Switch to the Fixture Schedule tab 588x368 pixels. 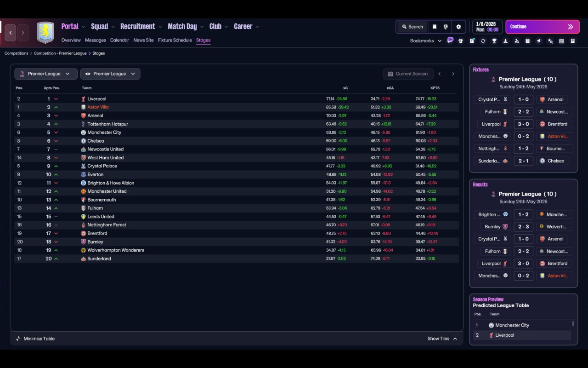tap(175, 40)
